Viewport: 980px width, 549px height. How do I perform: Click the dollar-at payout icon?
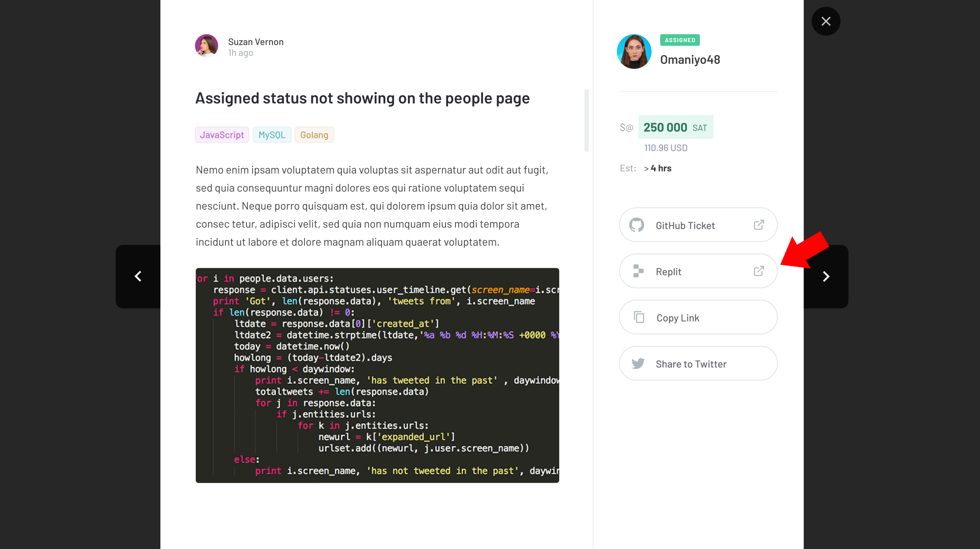[626, 127]
